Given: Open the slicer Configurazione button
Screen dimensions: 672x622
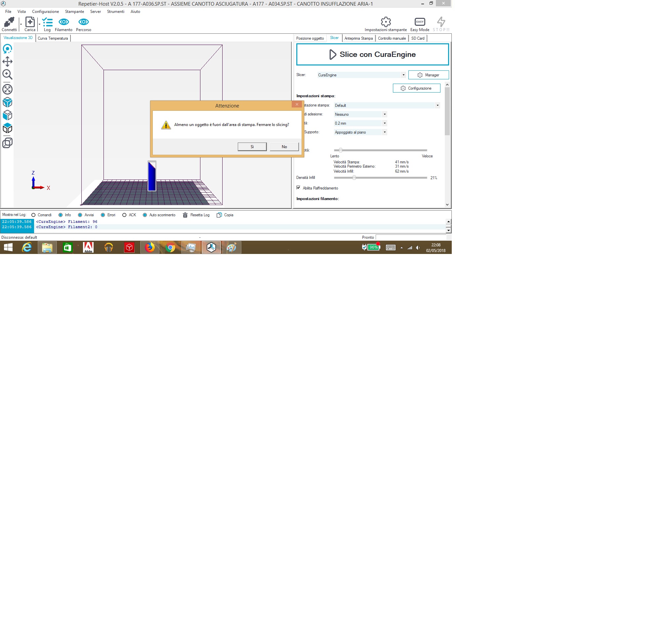Looking at the screenshot, I should [416, 88].
